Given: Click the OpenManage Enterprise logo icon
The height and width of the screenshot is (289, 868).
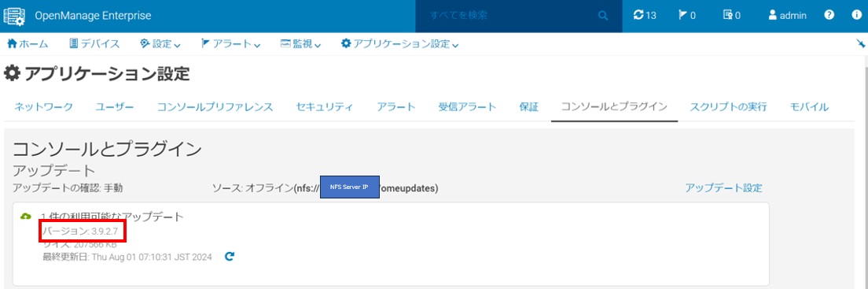Looking at the screenshot, I should 14,16.
